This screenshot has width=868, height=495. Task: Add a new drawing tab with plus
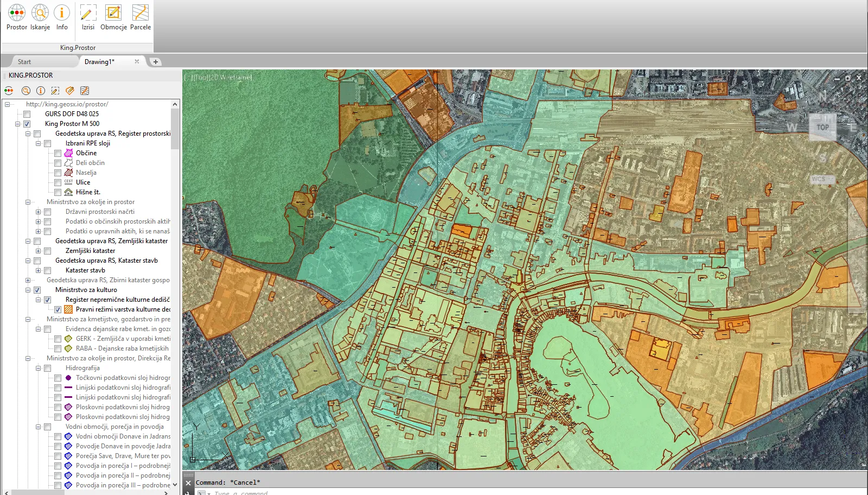coord(156,62)
